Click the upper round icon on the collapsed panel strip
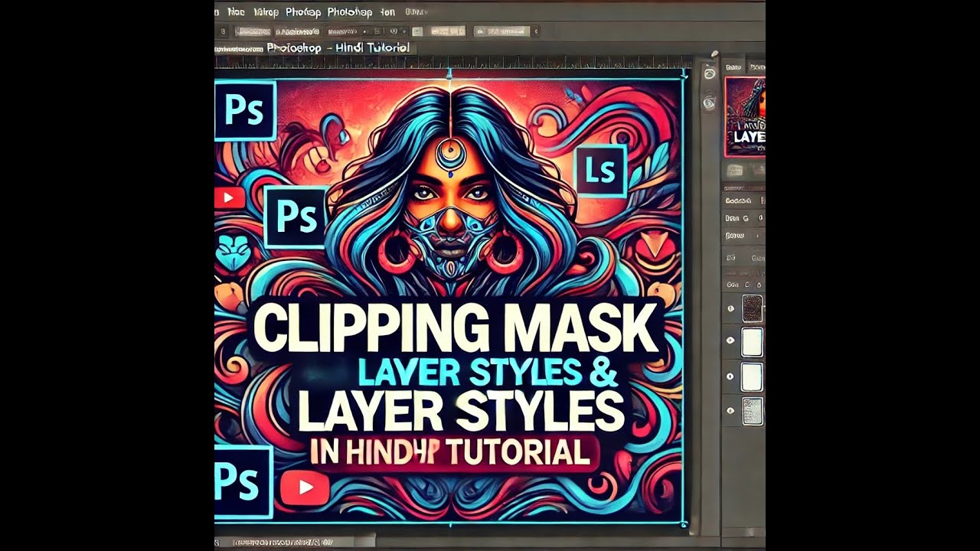The image size is (980, 551). 710,74
